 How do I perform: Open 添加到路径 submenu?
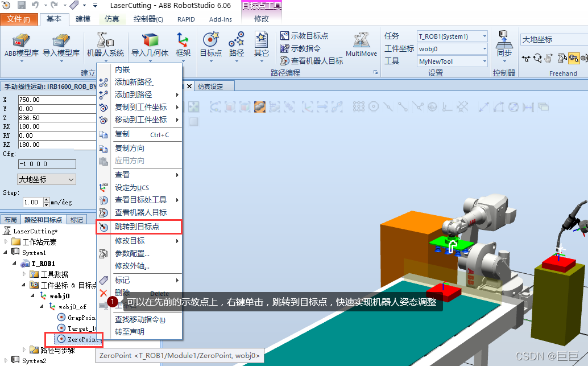tap(139, 94)
